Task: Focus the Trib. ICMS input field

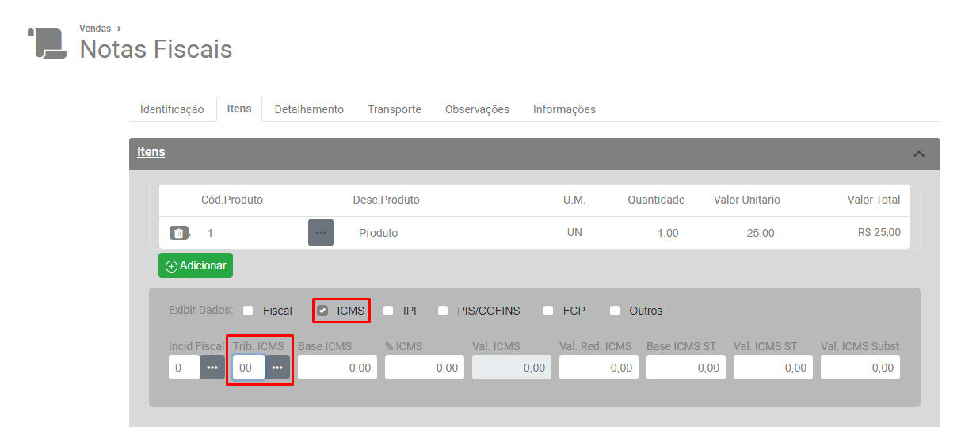Action: coord(249,368)
